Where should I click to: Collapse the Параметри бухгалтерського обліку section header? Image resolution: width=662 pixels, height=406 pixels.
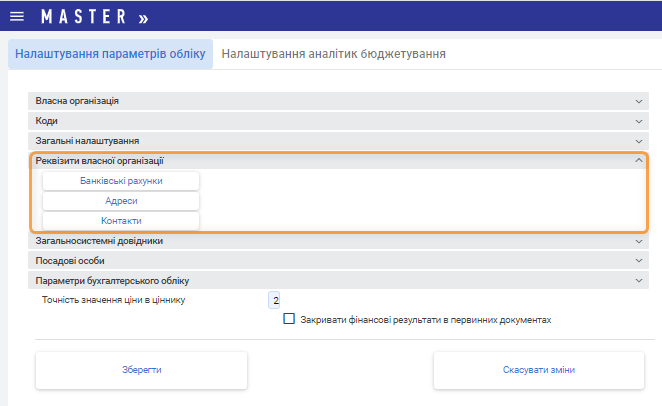tap(105, 281)
